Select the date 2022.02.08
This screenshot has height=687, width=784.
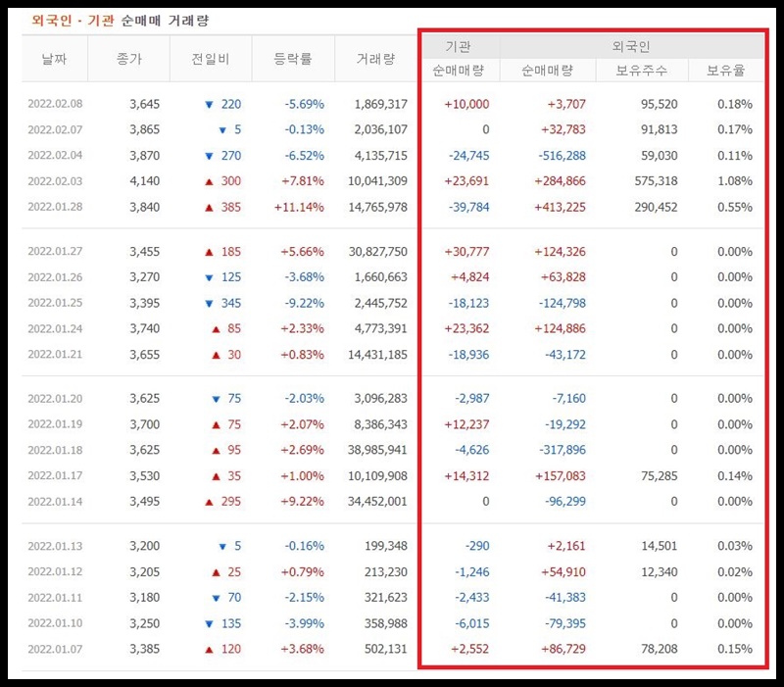click(x=55, y=104)
